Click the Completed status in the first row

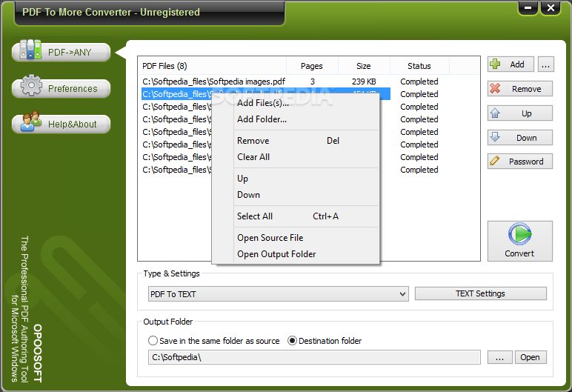419,82
